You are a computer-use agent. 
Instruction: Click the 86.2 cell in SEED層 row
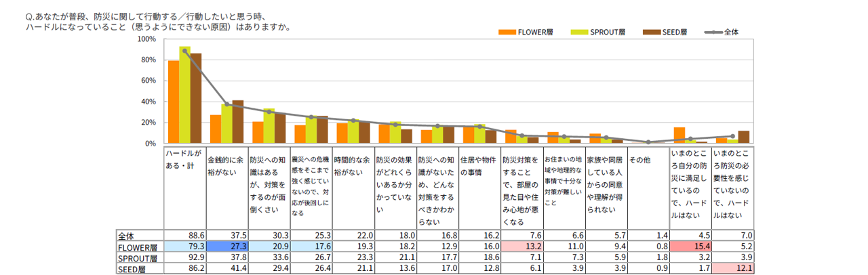coord(184,269)
